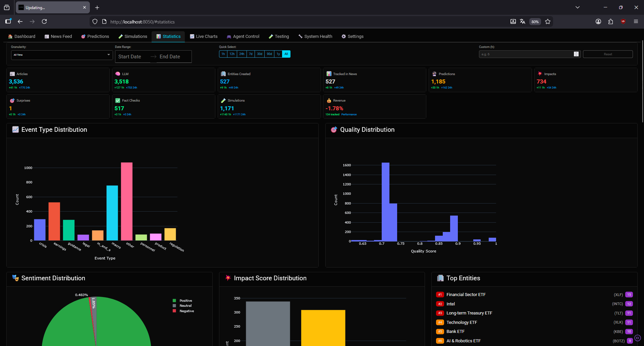644x346 pixels.
Task: Go back with browser back arrow
Action: point(20,21)
